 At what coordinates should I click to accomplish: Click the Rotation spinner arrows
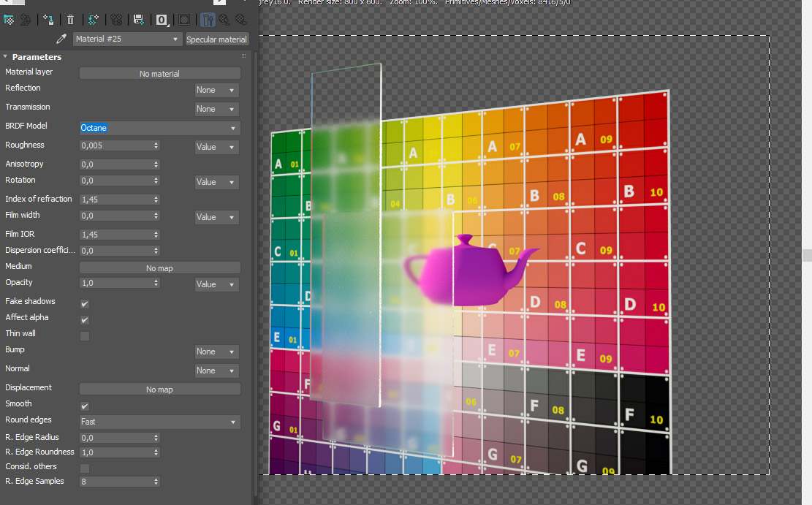pyautogui.click(x=156, y=181)
